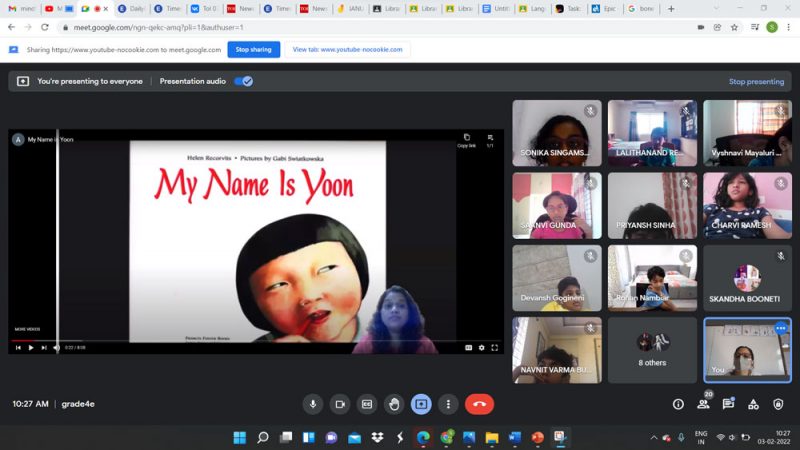
Task: Open a new browser tab
Action: click(671, 9)
